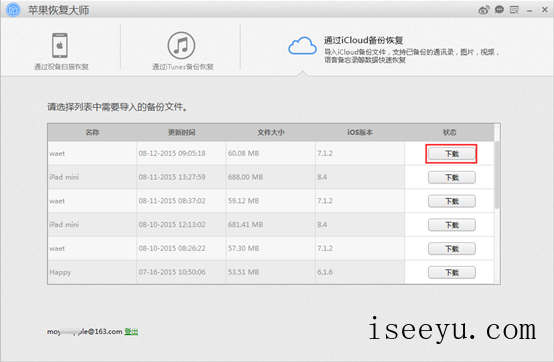Open the Weibo icon in title bar

(x=484, y=10)
